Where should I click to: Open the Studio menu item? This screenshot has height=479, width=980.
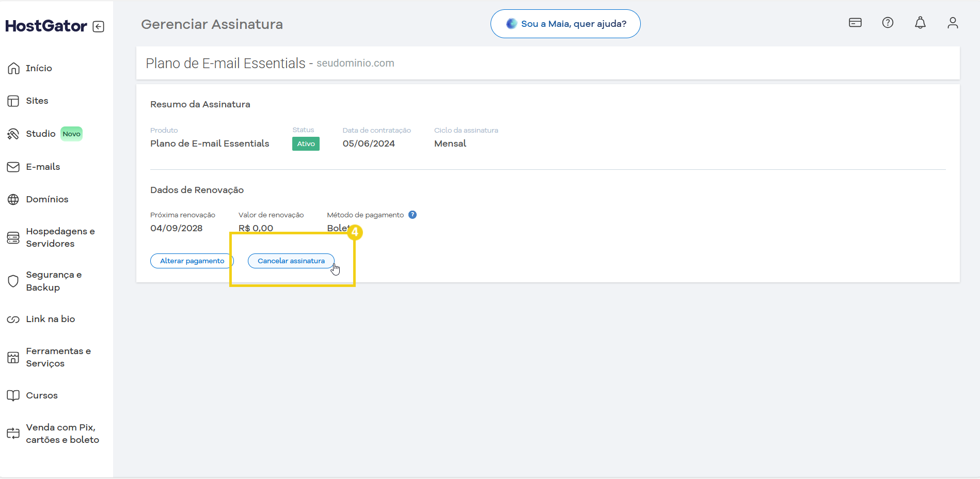click(x=41, y=134)
